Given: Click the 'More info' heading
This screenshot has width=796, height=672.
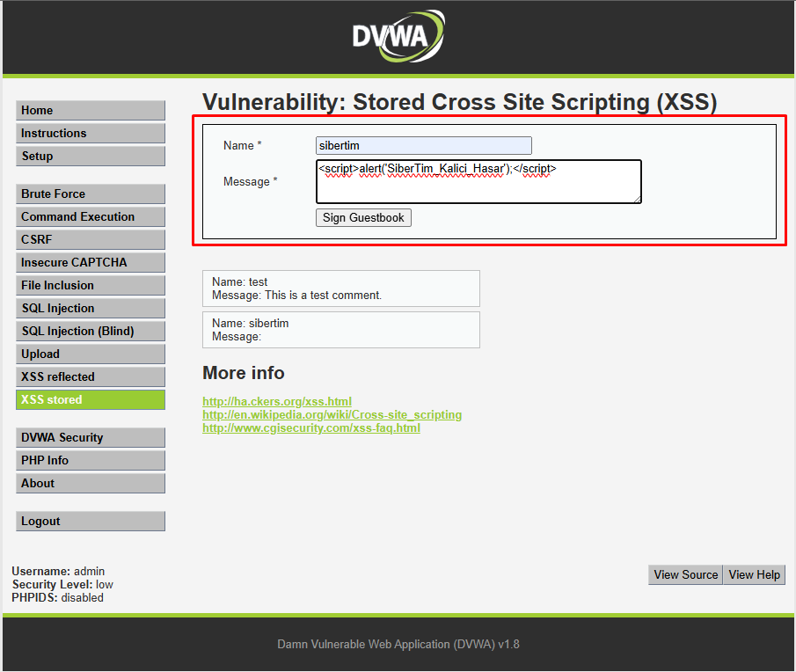Looking at the screenshot, I should point(243,373).
